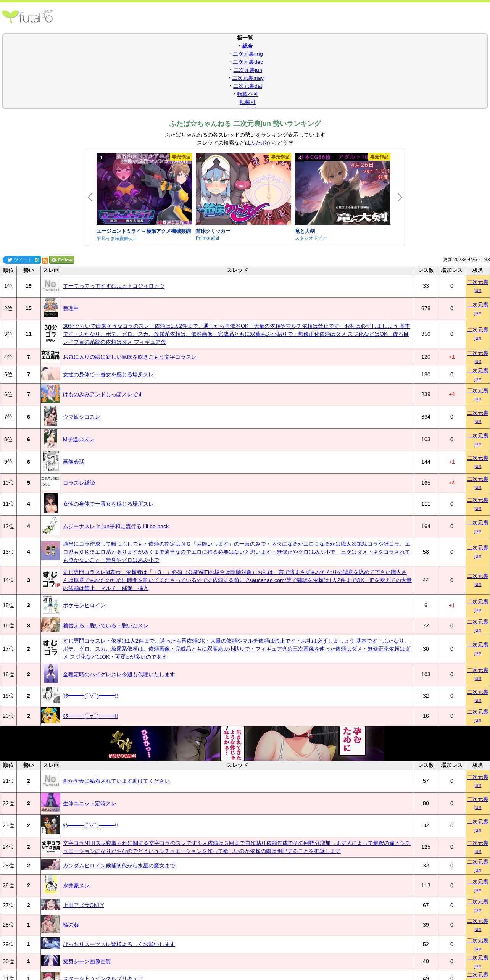490x980 pixels.
Task: Bookmark with the Hatena B! icon
Action: point(37,260)
